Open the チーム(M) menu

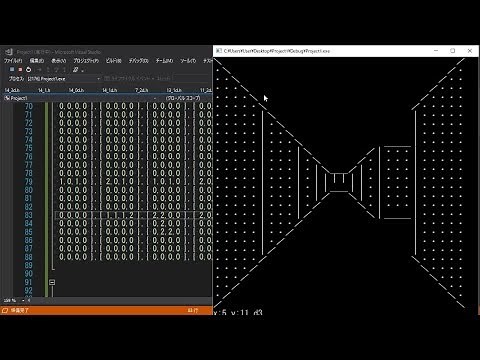(164, 61)
